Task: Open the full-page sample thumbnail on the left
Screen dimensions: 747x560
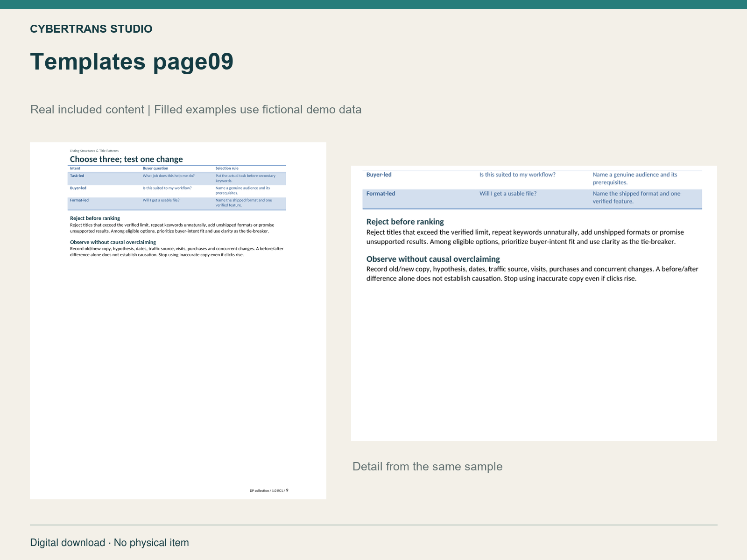Action: pyautogui.click(x=178, y=321)
